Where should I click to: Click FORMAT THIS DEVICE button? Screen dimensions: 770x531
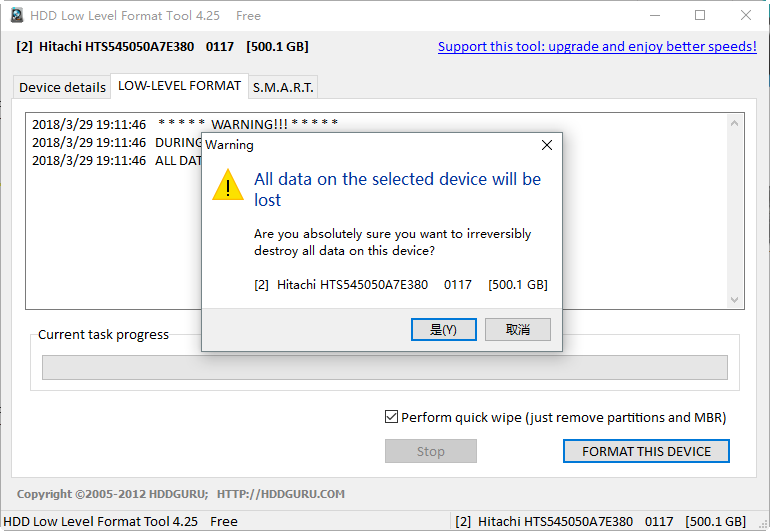646,451
